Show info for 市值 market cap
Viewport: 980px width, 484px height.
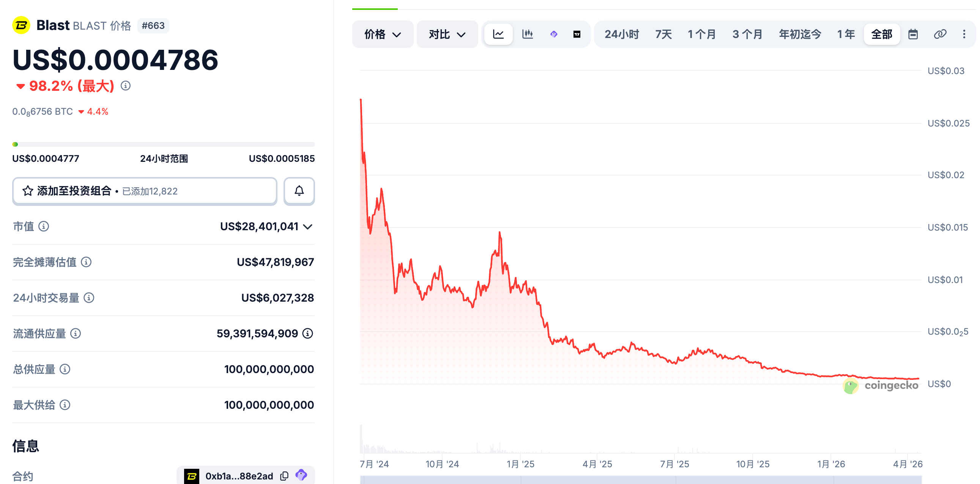coord(44,226)
